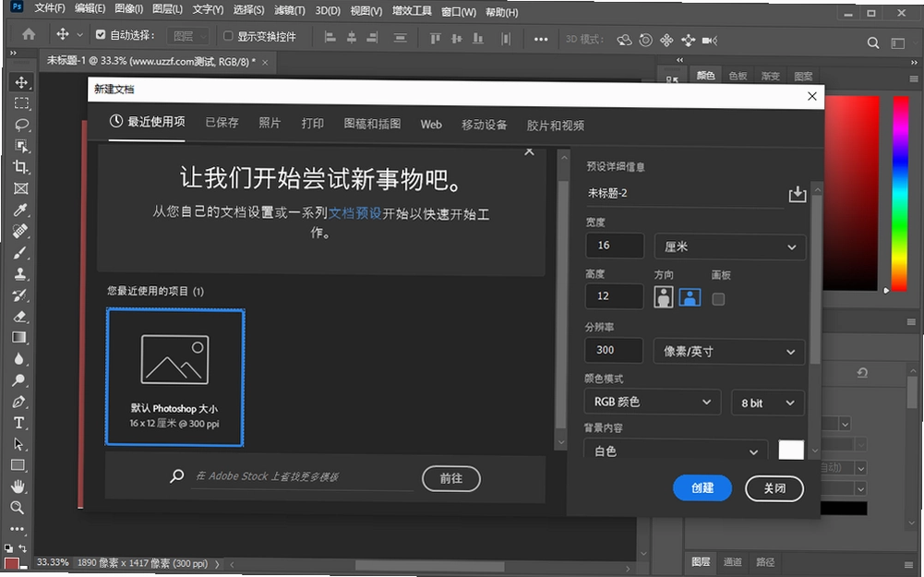
Task: Select the Eraser tool
Action: (x=19, y=317)
